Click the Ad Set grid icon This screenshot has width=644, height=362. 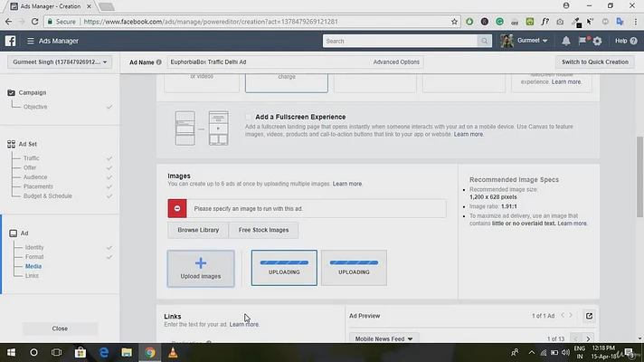pyautogui.click(x=11, y=144)
